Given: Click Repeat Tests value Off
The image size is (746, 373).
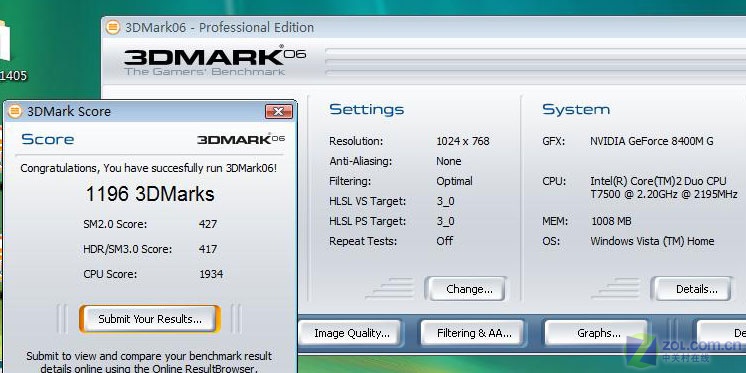Looking at the screenshot, I should (x=444, y=241).
